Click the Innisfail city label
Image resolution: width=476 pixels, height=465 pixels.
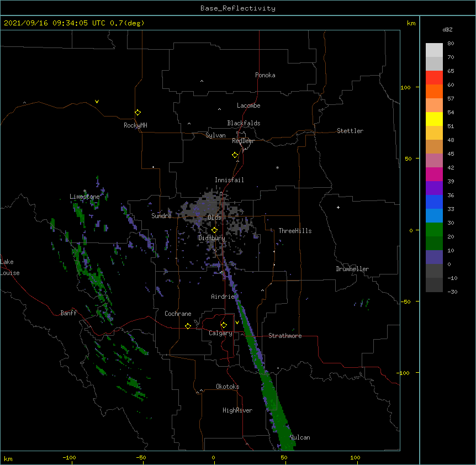(229, 180)
